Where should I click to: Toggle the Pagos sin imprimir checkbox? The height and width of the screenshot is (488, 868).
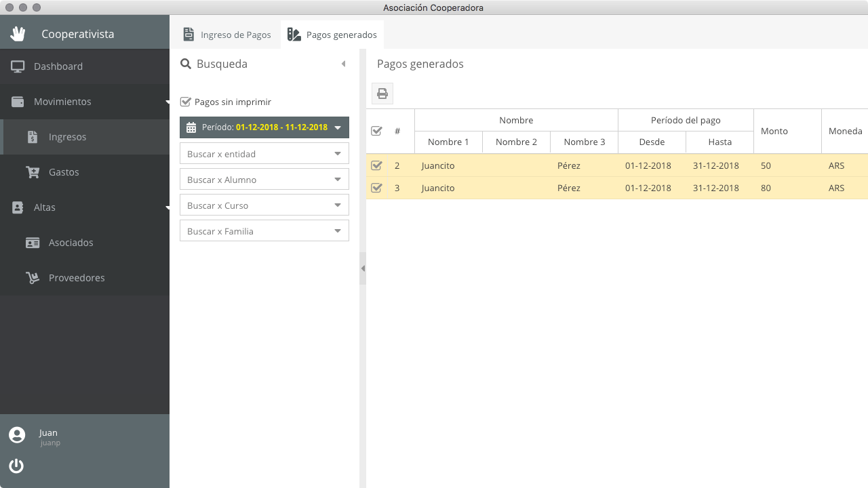tap(185, 102)
